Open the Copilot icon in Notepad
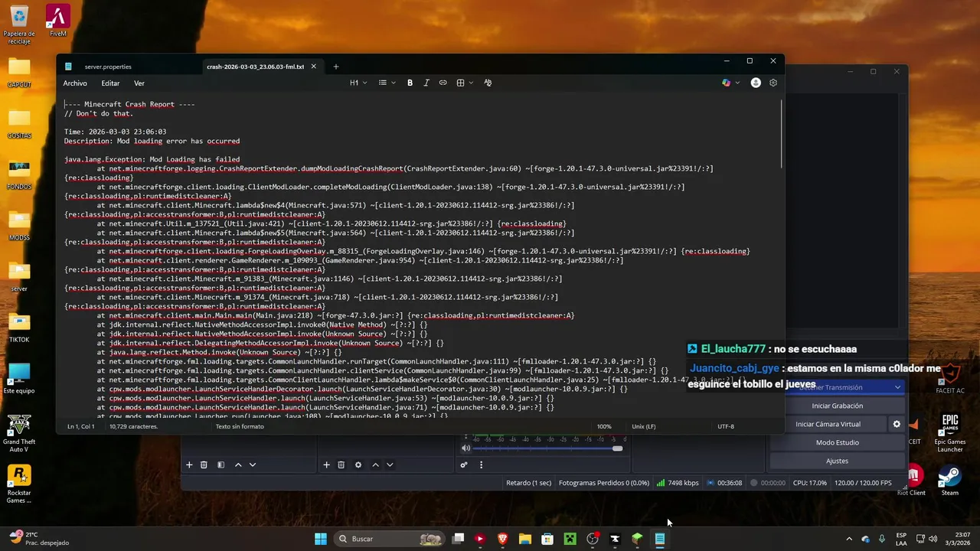Screen dimensions: 980x551 pyautogui.click(x=726, y=83)
